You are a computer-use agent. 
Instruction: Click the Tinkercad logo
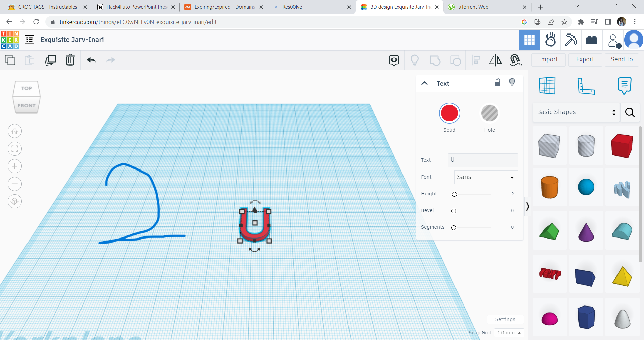[x=10, y=40]
